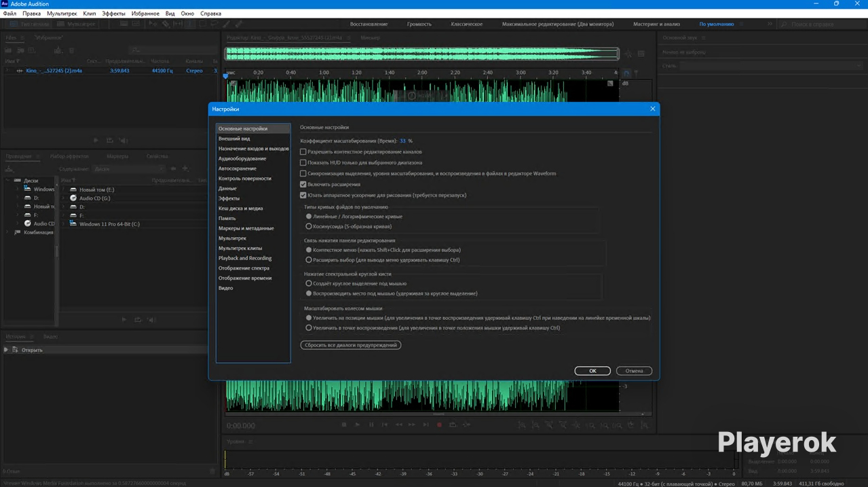868x487 pixels.
Task: Open workspace overflow chevrons in top bar
Action: click(770, 24)
